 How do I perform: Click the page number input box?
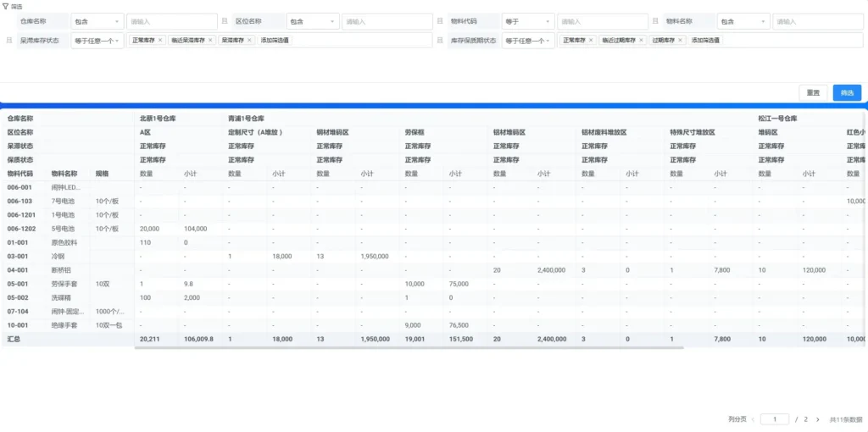[x=774, y=419]
